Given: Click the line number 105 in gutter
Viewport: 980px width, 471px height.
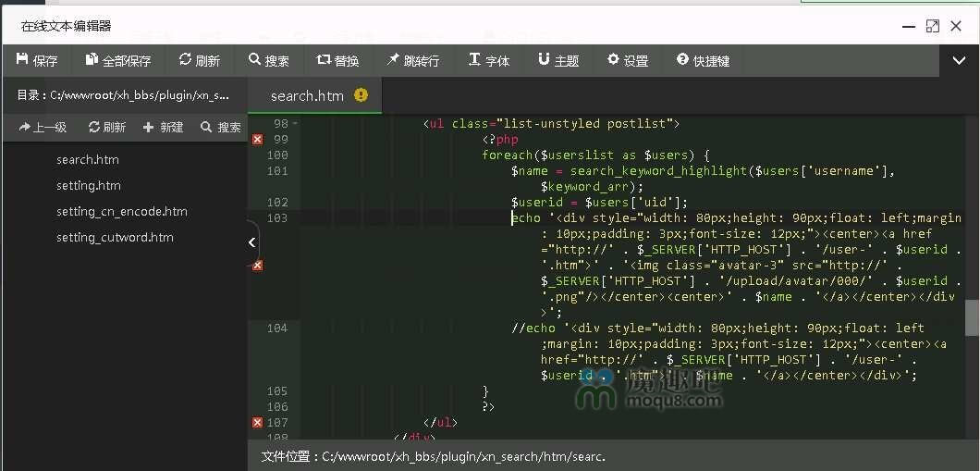Looking at the screenshot, I should [x=276, y=391].
